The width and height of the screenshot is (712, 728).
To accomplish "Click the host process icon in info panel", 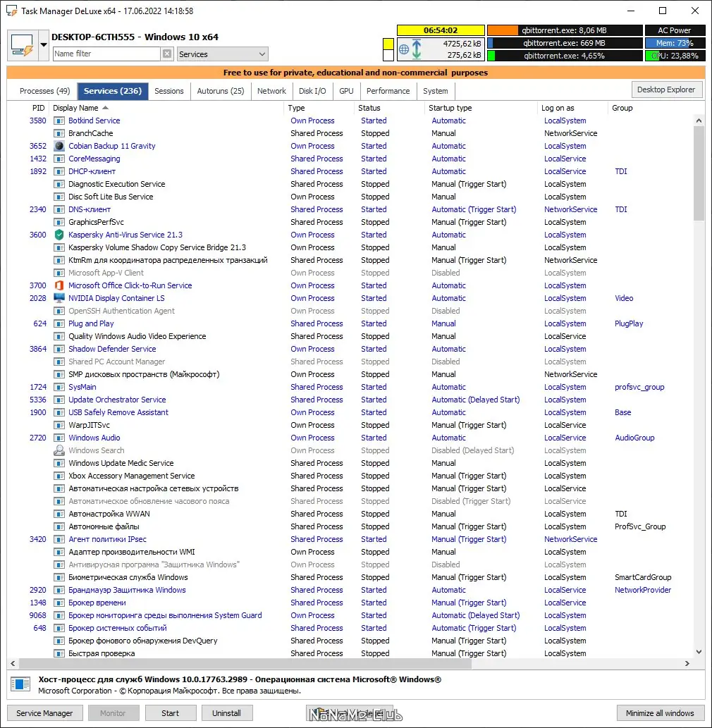I will (20, 684).
